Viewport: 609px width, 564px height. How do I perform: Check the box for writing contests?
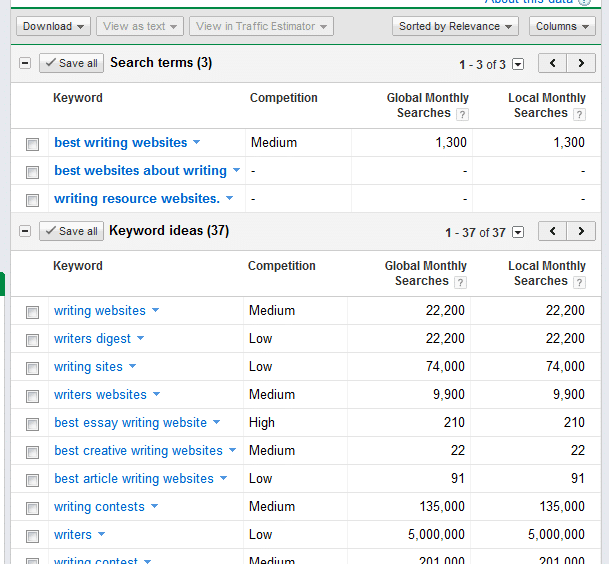tap(32, 508)
